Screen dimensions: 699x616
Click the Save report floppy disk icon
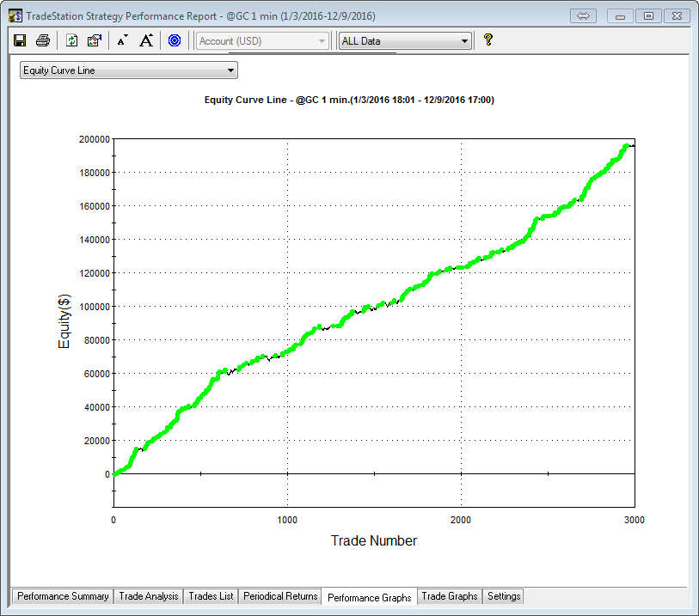click(20, 40)
